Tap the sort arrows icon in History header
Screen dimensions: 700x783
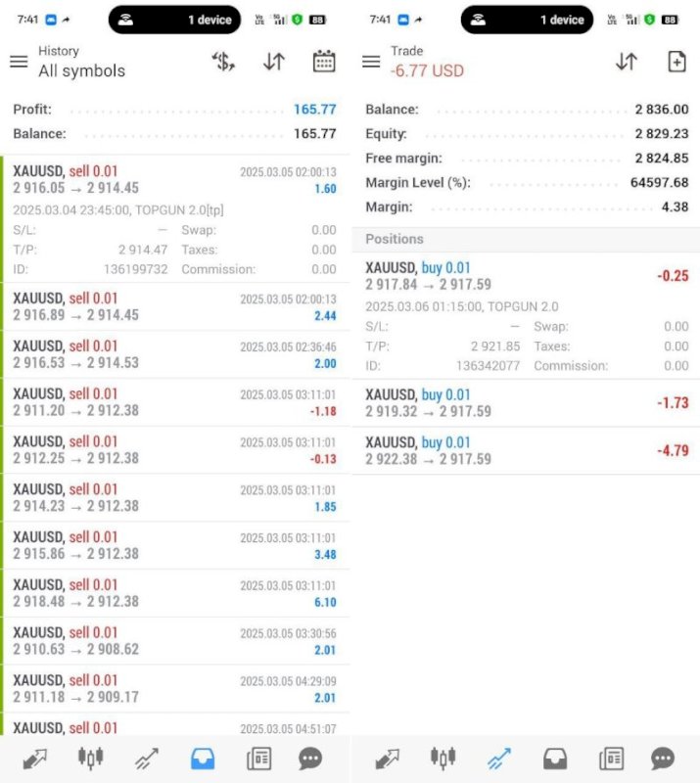274,62
